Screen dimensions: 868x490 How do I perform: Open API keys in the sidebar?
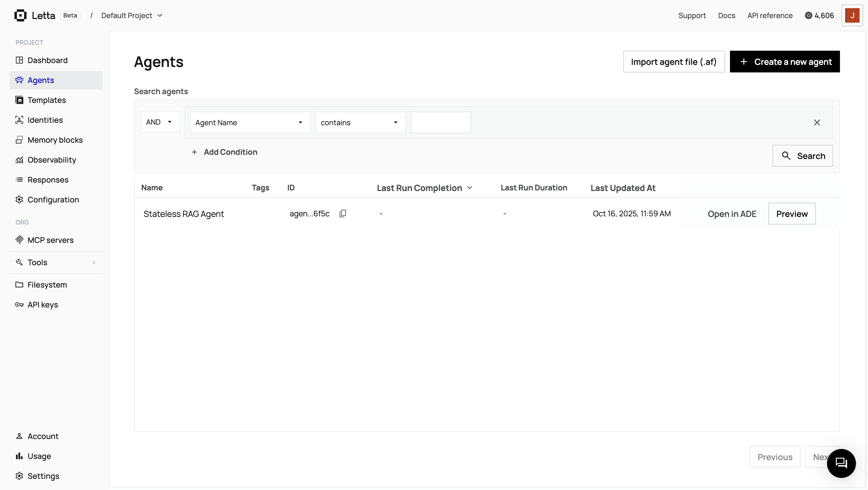point(42,304)
